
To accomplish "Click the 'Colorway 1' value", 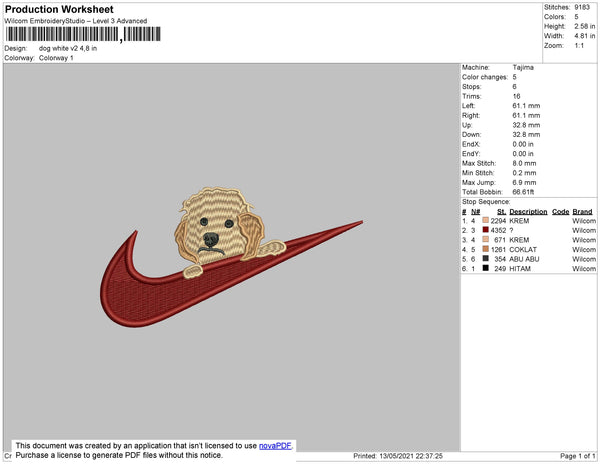I will [x=56, y=58].
